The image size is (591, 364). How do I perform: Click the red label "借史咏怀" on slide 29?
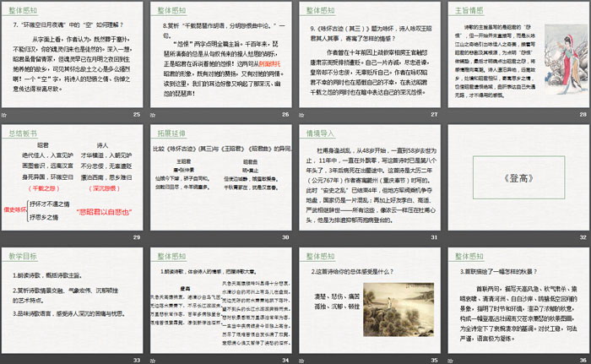pos(15,209)
